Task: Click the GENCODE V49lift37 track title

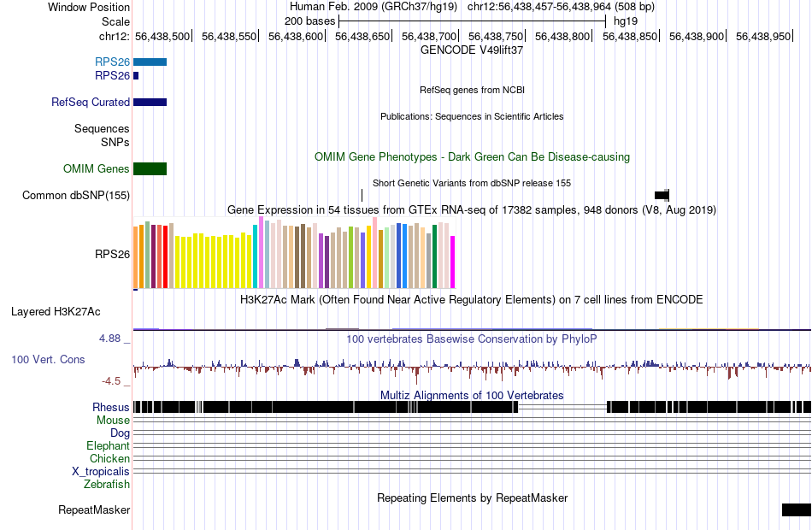Action: pos(472,50)
